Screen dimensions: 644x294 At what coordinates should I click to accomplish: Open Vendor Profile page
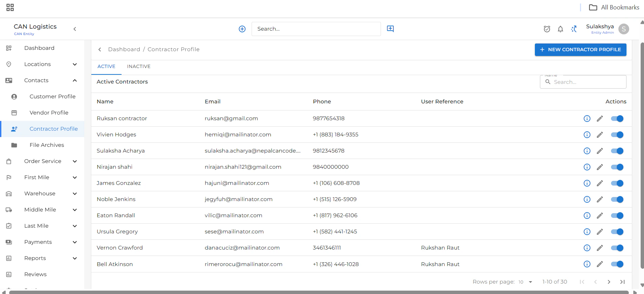tap(42, 113)
